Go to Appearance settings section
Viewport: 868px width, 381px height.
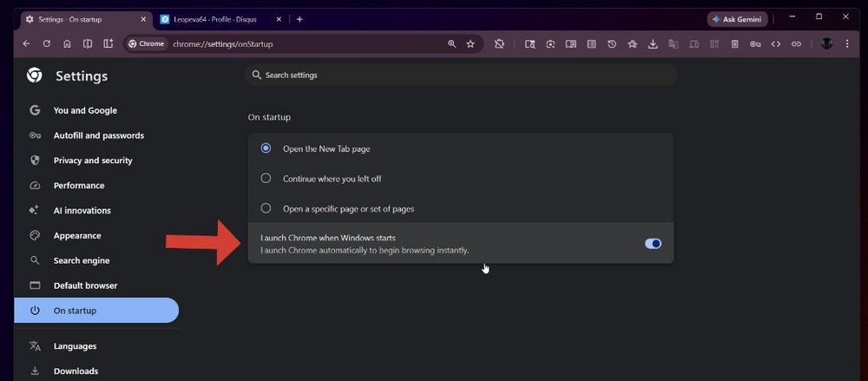77,235
